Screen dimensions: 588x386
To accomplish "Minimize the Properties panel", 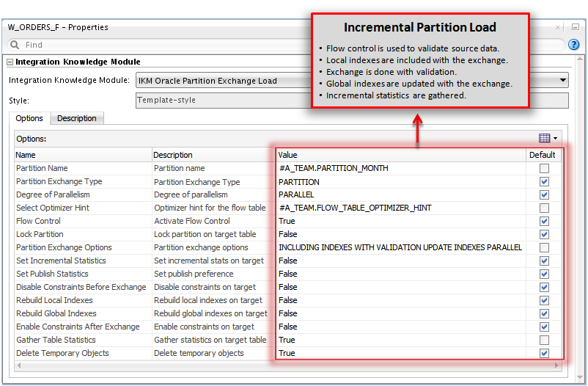I will [x=576, y=27].
